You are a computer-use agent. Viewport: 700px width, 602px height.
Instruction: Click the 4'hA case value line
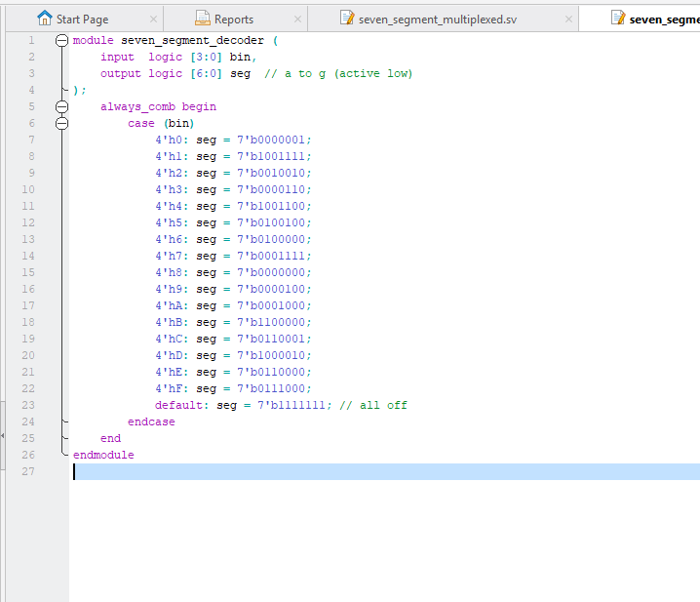[233, 306]
